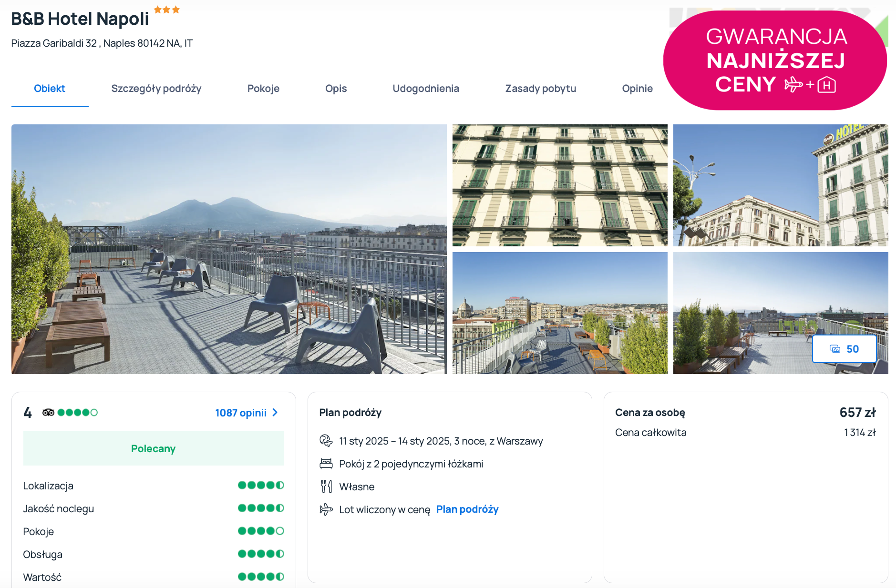Click the plane plus hotel icon in banner
896x588 pixels.
810,85
